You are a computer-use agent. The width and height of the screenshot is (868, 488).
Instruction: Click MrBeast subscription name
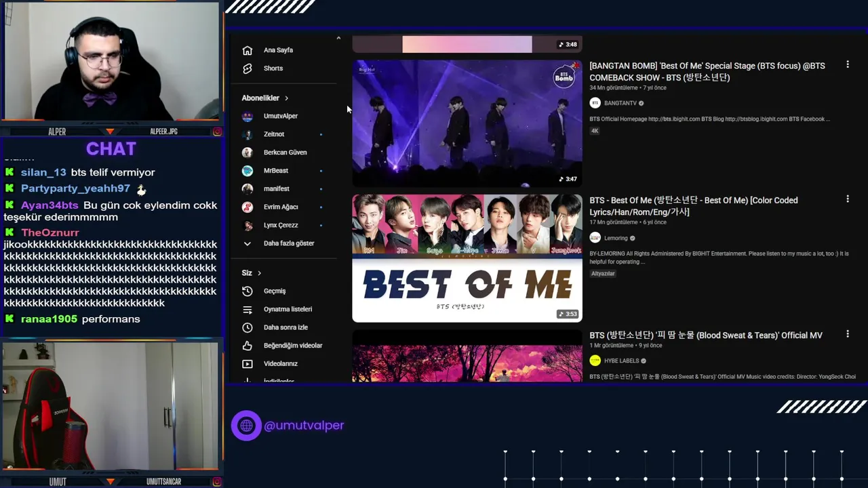276,171
